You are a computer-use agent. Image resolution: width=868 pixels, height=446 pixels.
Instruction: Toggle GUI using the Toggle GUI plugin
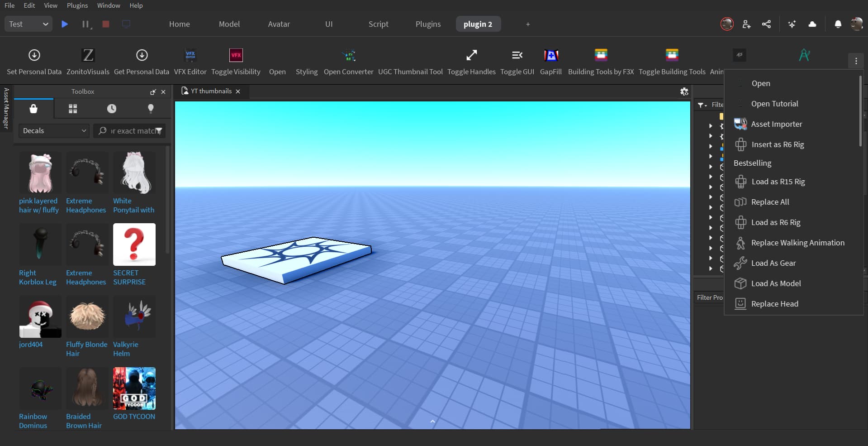pyautogui.click(x=517, y=60)
